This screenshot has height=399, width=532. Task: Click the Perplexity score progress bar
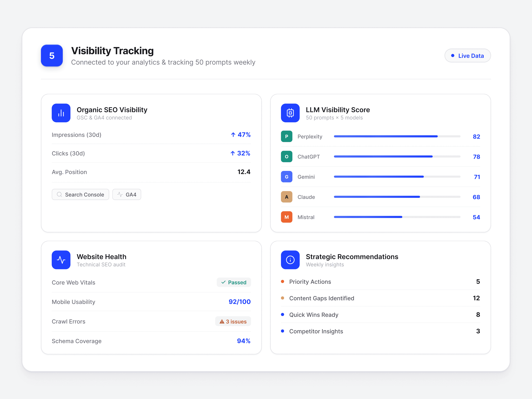click(397, 136)
